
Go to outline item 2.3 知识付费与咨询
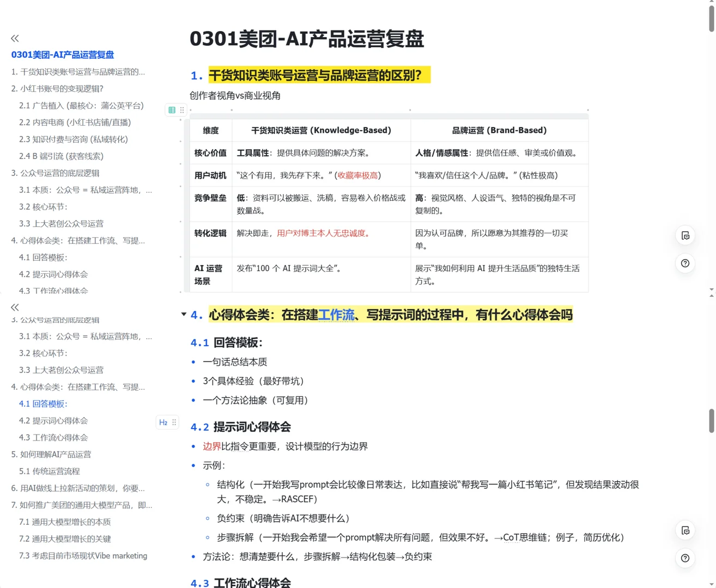coord(73,139)
